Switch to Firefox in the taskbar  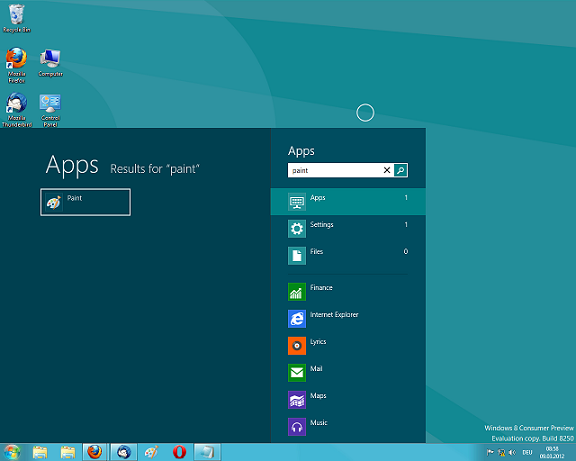94,452
